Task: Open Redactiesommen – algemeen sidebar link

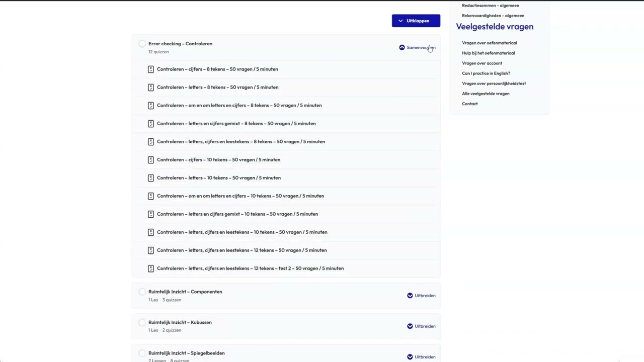Action: point(491,6)
